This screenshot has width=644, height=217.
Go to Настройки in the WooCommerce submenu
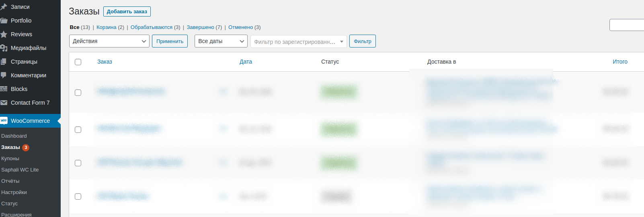[14, 192]
